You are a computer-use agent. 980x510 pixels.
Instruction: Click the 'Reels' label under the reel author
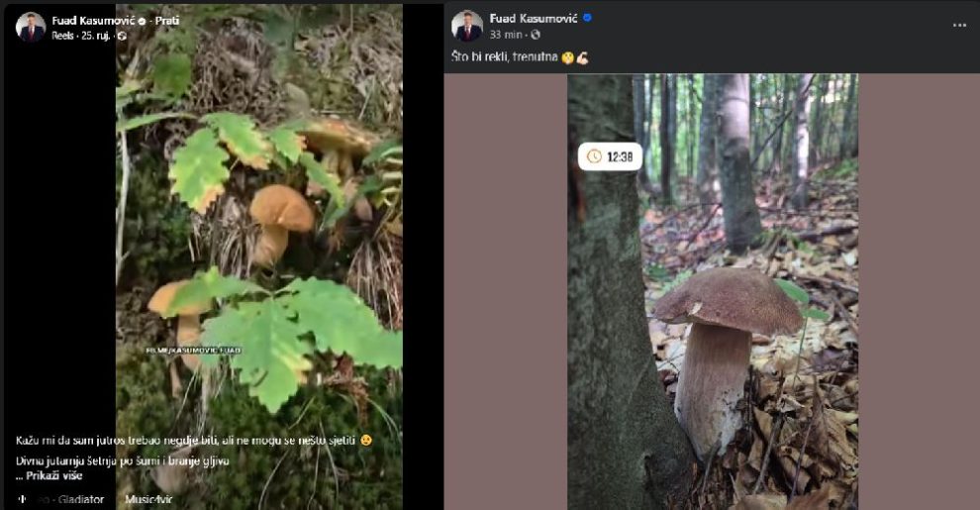coord(62,36)
